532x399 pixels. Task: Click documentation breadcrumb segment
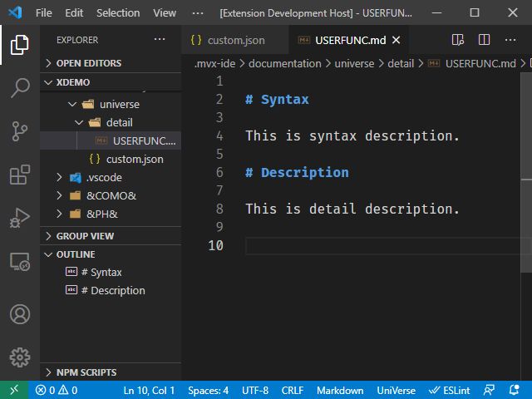(284, 63)
